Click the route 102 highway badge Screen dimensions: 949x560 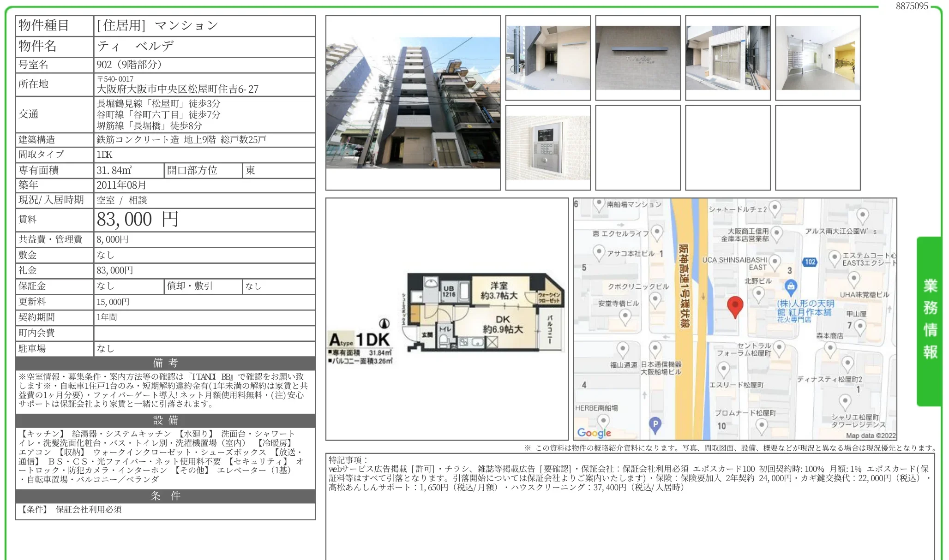pyautogui.click(x=810, y=262)
